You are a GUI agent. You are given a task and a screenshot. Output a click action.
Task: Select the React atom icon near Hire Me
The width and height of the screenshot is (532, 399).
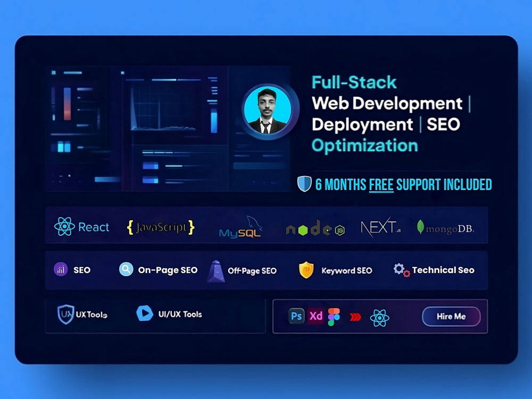379,318
